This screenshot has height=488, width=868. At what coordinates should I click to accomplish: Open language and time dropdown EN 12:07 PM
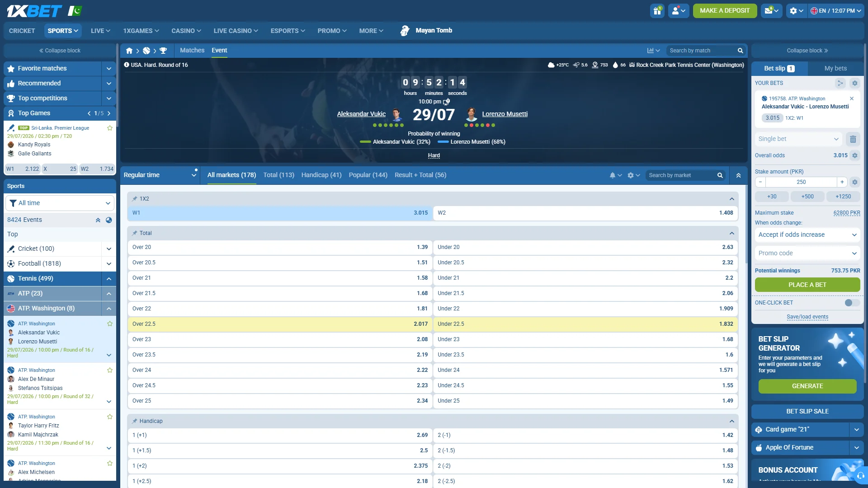tap(835, 10)
